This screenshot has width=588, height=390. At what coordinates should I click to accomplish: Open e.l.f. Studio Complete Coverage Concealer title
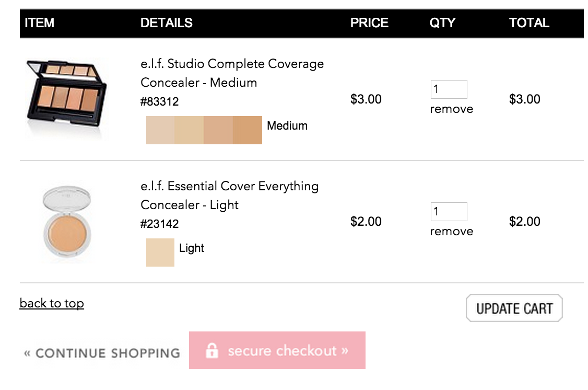coord(232,73)
